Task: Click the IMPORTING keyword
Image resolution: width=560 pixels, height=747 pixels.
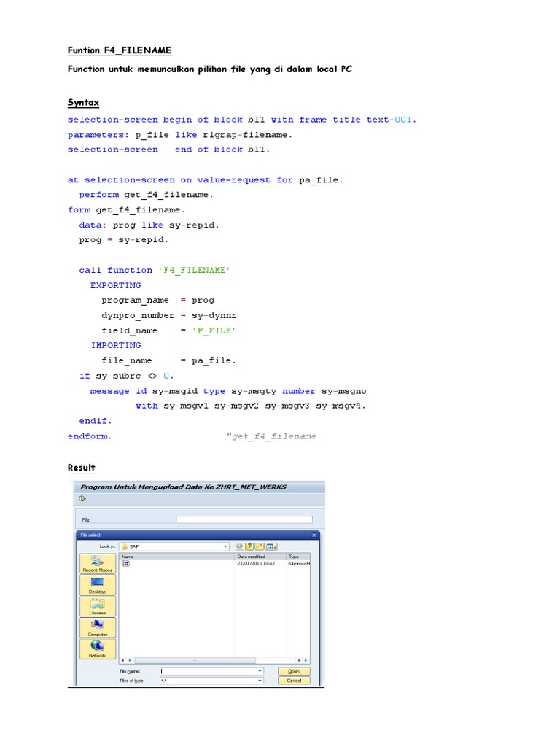Action: pos(116,345)
